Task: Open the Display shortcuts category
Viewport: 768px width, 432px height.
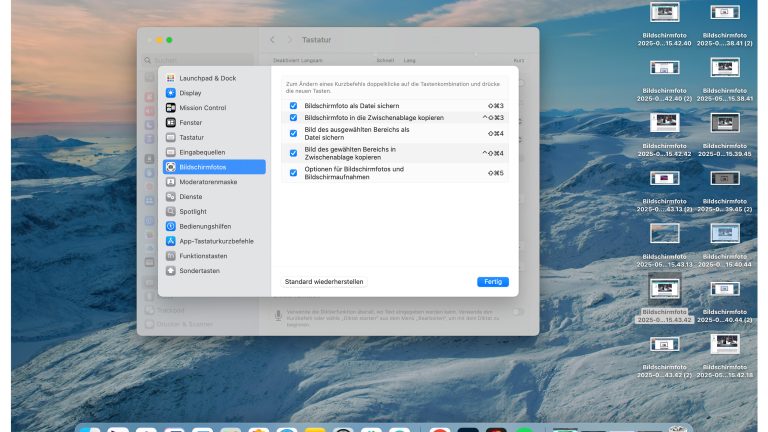Action: coord(190,93)
